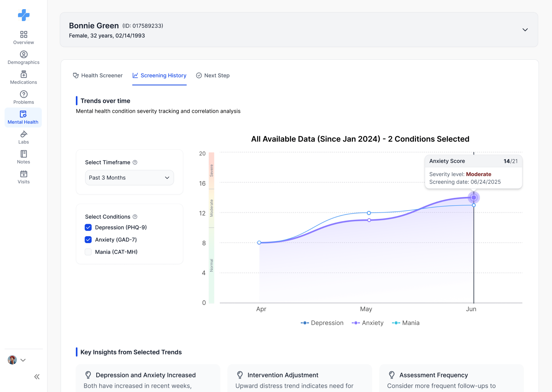Viewport: 552px width, 392px height.
Task: Toggle Anxiety series in chart legend
Action: coord(367,323)
